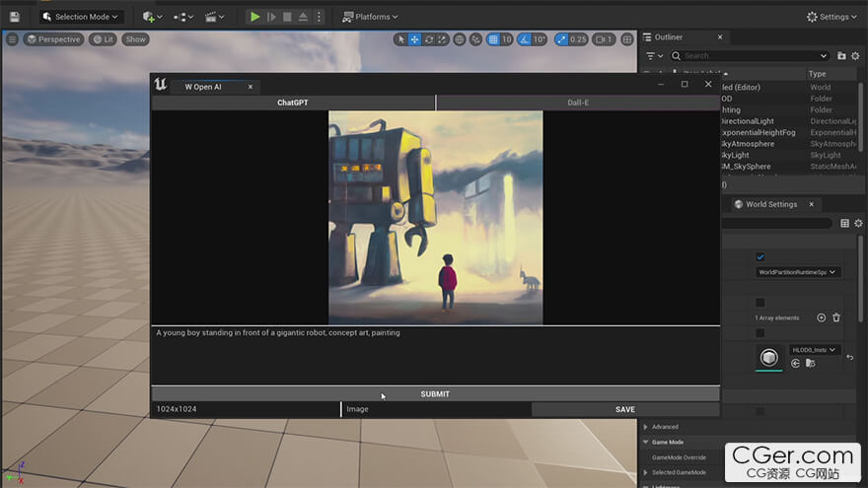Activate the Scale tool
Image resolution: width=868 pixels, height=488 pixels.
click(442, 39)
